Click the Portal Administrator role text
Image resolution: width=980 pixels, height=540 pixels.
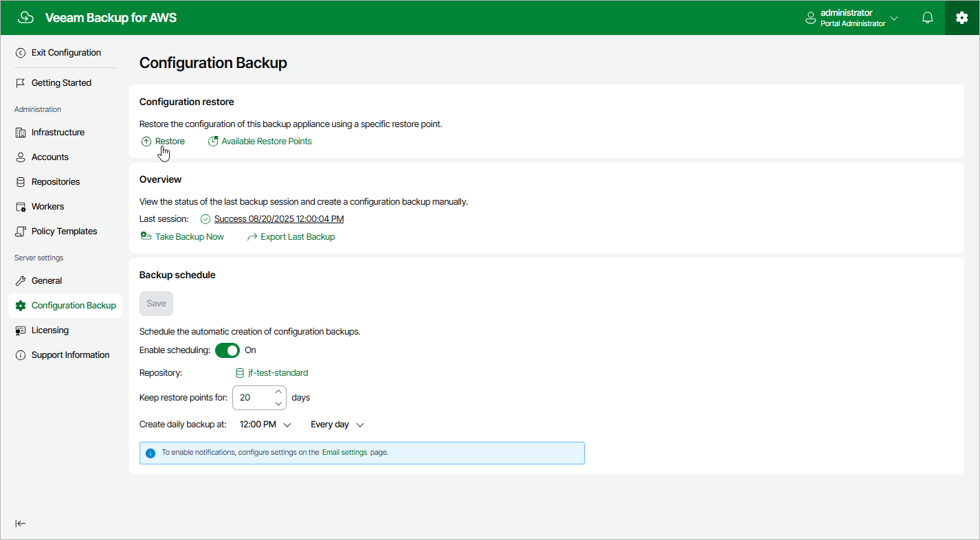853,23
